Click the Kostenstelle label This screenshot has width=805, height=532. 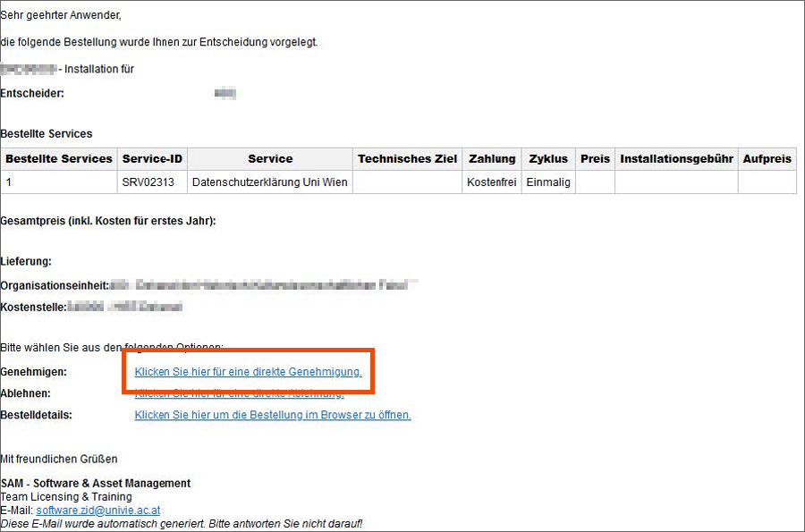coord(33,307)
